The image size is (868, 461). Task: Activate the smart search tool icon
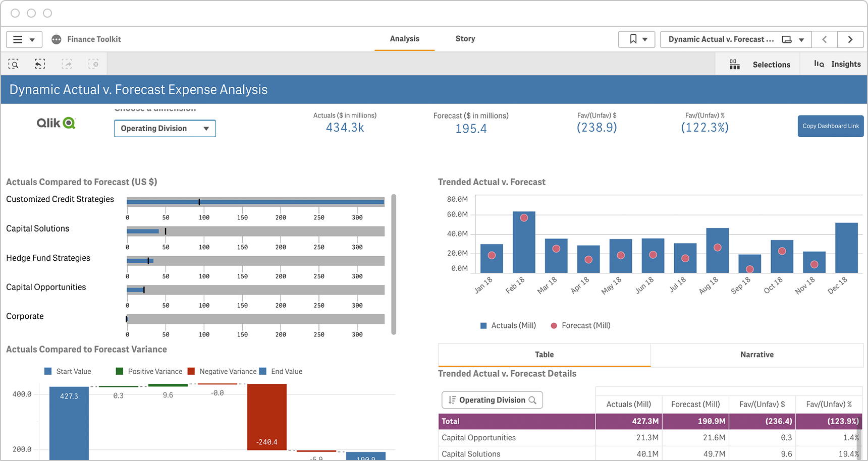tap(14, 64)
